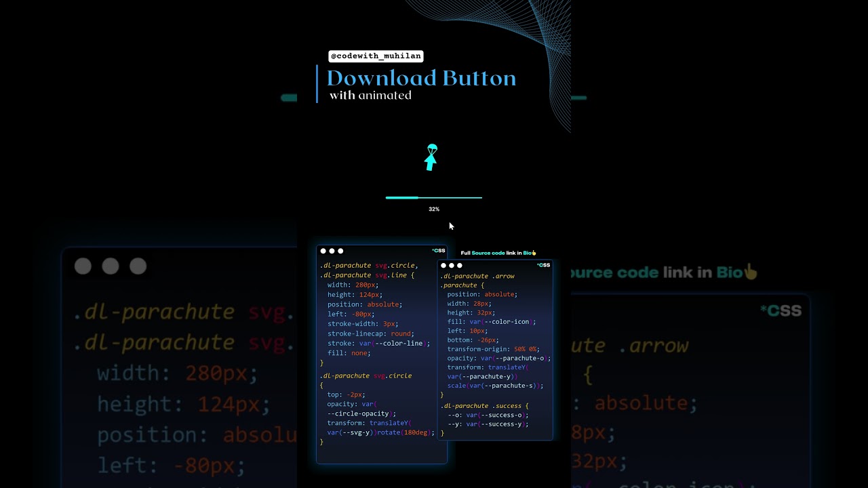Click the @codewith_muhilan handle badge
This screenshot has height=488, width=868.
(376, 56)
